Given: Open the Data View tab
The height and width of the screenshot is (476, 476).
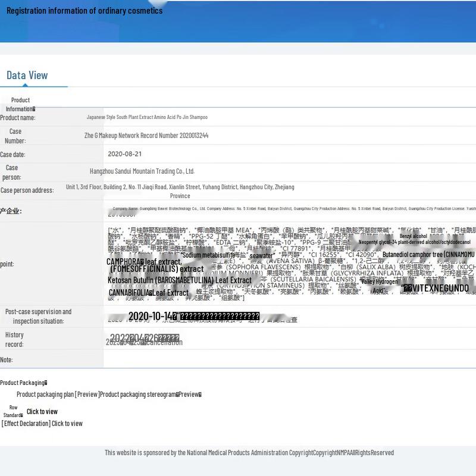Looking at the screenshot, I should click(27, 75).
